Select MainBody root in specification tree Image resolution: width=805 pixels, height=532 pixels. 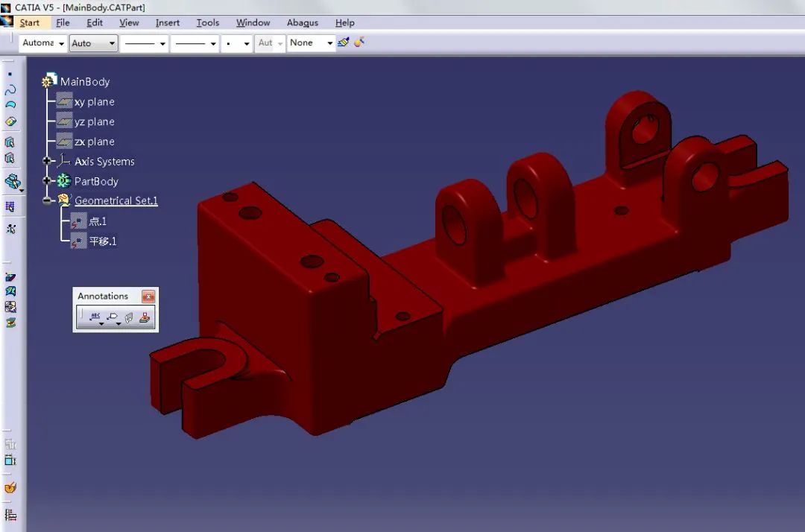tap(85, 81)
